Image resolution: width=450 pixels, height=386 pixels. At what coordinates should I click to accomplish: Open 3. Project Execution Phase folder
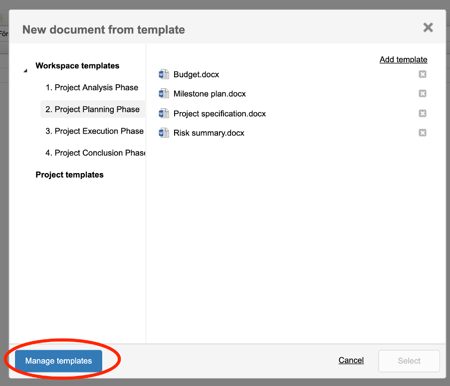pos(94,131)
